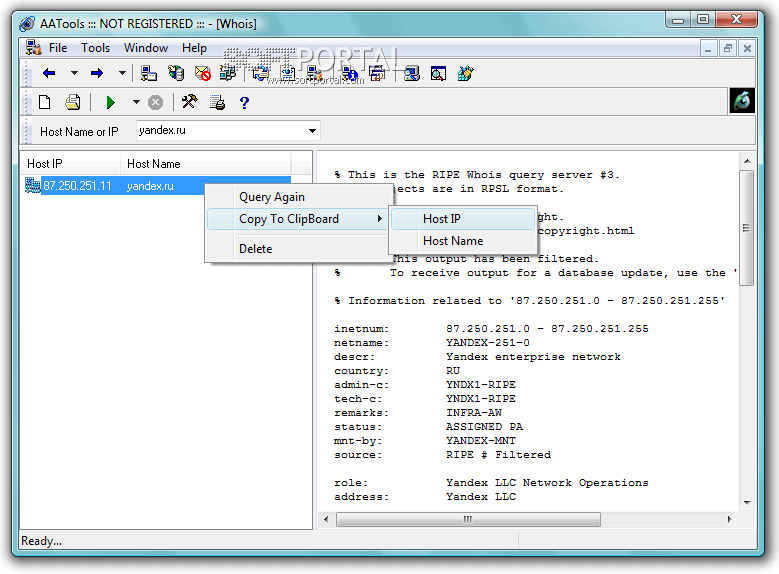
Task: Click the 'YANDEX-MNT' mnt-by value
Action: (481, 440)
